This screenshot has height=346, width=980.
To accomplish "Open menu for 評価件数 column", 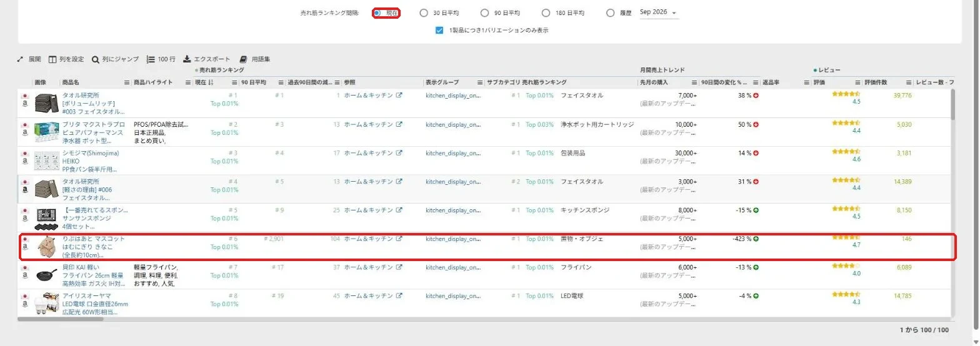I will pyautogui.click(x=909, y=82).
